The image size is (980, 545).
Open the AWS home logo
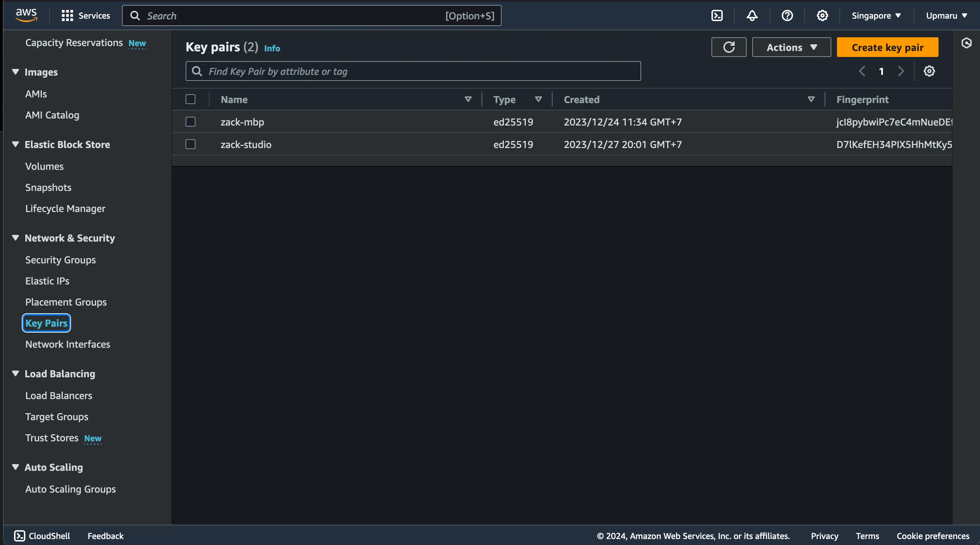click(x=26, y=15)
